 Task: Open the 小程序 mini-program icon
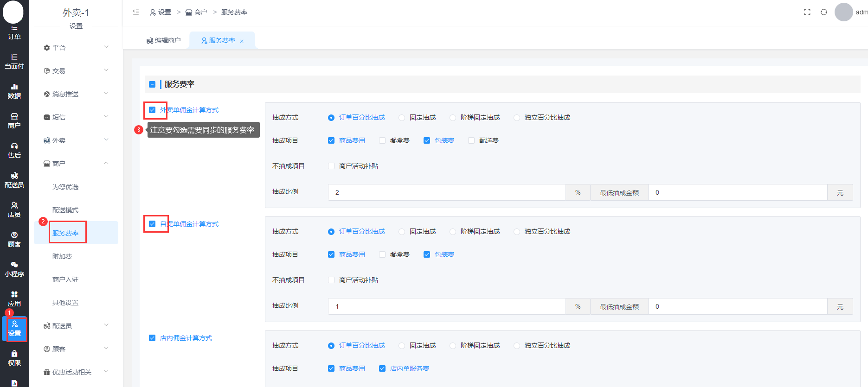coord(14,269)
